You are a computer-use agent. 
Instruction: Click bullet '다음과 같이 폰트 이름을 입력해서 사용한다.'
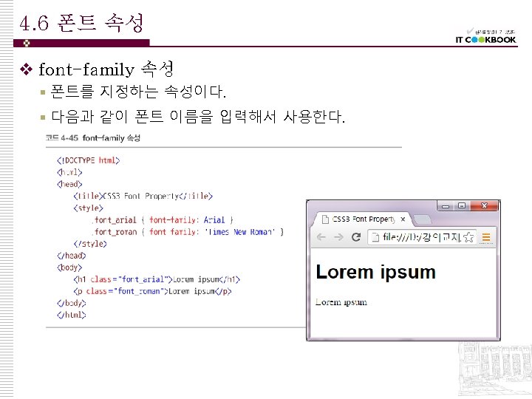tap(198, 117)
